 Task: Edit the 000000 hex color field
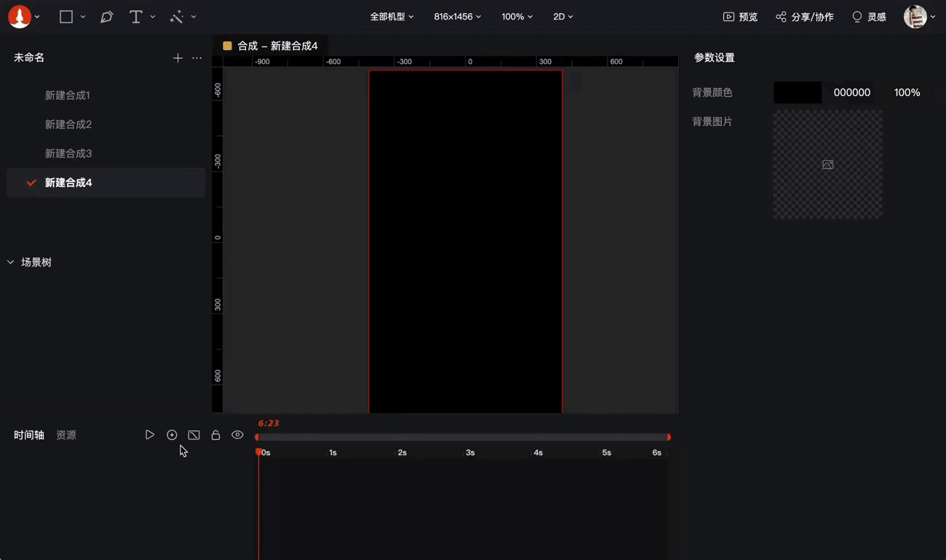(x=852, y=92)
